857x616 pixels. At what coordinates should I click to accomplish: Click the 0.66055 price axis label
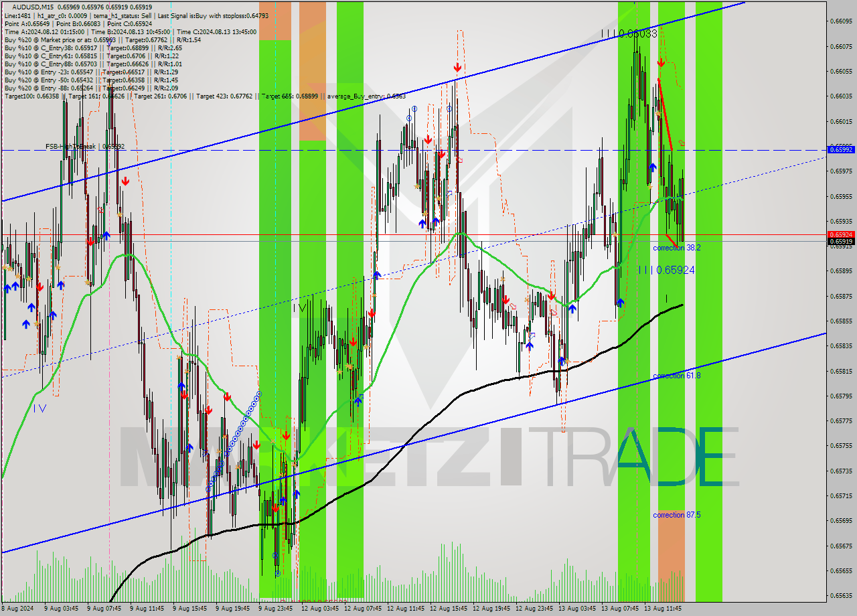pyautogui.click(x=842, y=71)
